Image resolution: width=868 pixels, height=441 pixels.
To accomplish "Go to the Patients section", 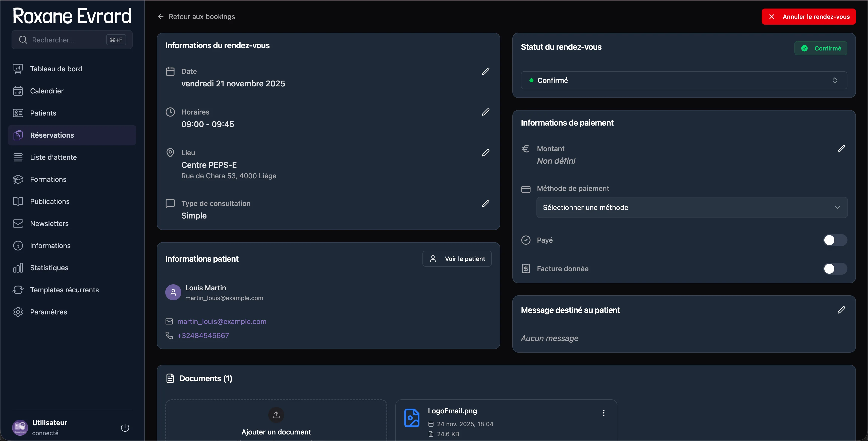I will point(43,113).
